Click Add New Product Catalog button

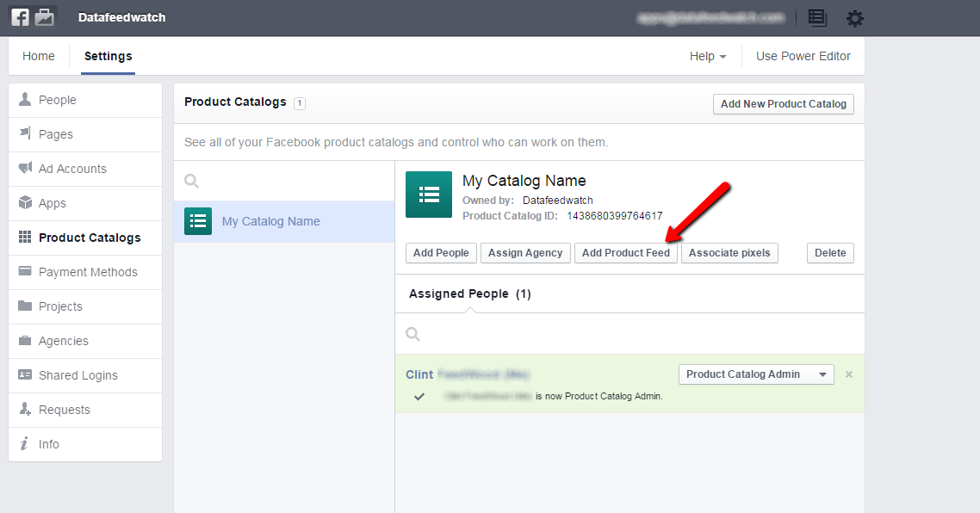click(x=783, y=104)
